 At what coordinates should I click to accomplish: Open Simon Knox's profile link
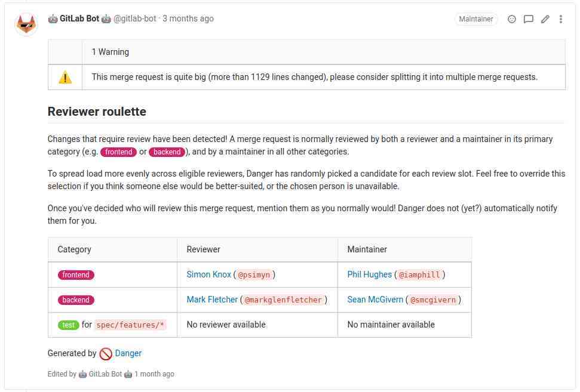pos(208,274)
